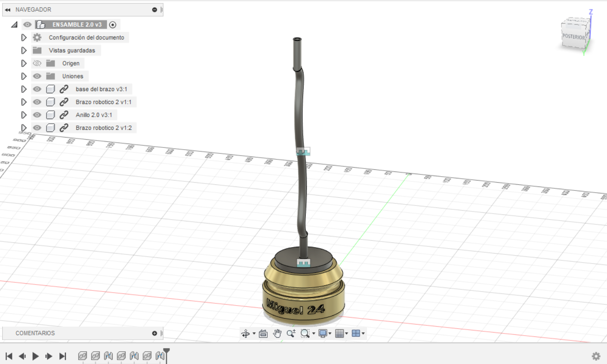Viewport: 607px width, 364px height.
Task: Show the Origen folder
Action: (x=37, y=63)
